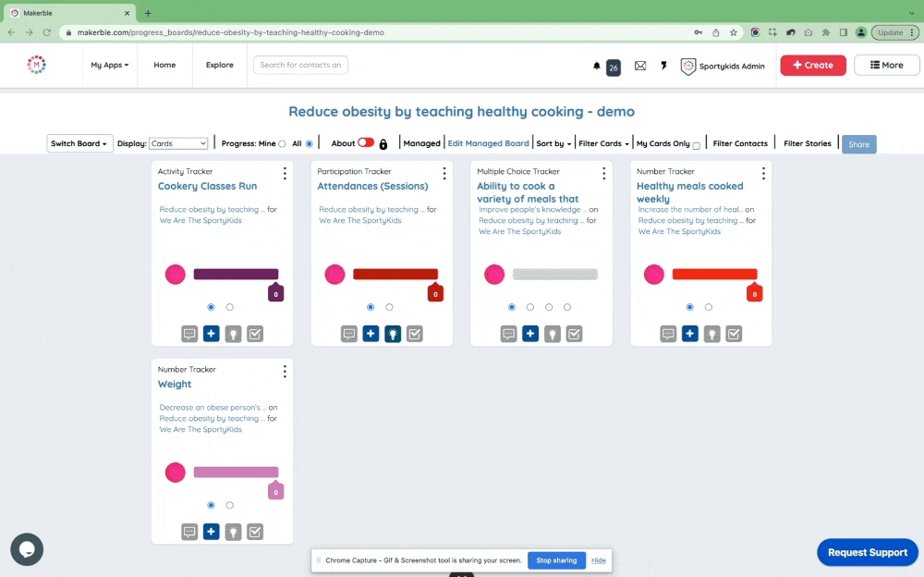924x577 pixels.
Task: Select second dot on Weight card
Action: [x=230, y=505]
